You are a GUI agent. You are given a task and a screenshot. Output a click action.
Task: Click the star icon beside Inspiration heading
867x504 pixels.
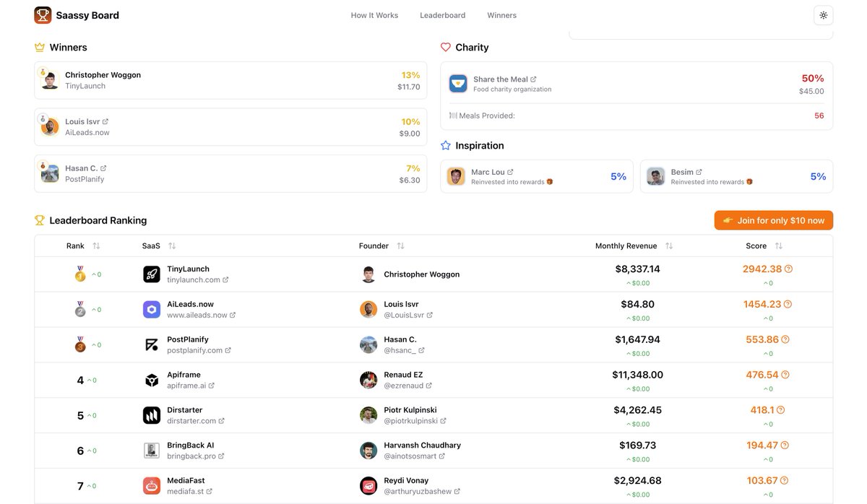pos(445,145)
